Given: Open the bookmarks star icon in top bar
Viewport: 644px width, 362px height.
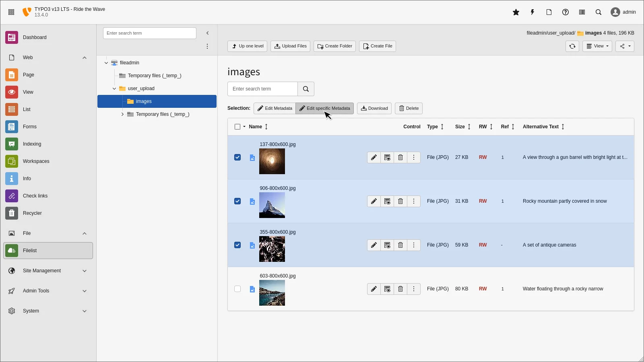Looking at the screenshot, I should (x=516, y=12).
